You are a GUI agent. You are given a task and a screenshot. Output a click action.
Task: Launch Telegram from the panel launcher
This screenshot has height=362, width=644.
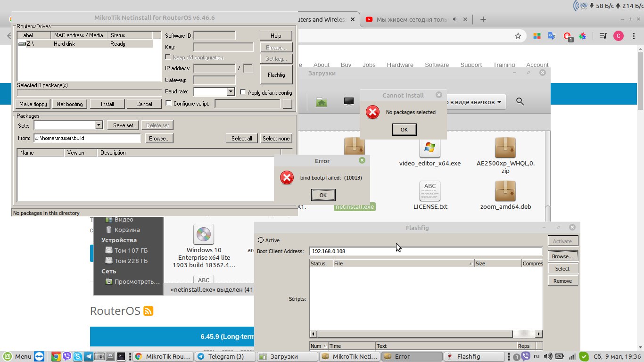(x=88, y=356)
